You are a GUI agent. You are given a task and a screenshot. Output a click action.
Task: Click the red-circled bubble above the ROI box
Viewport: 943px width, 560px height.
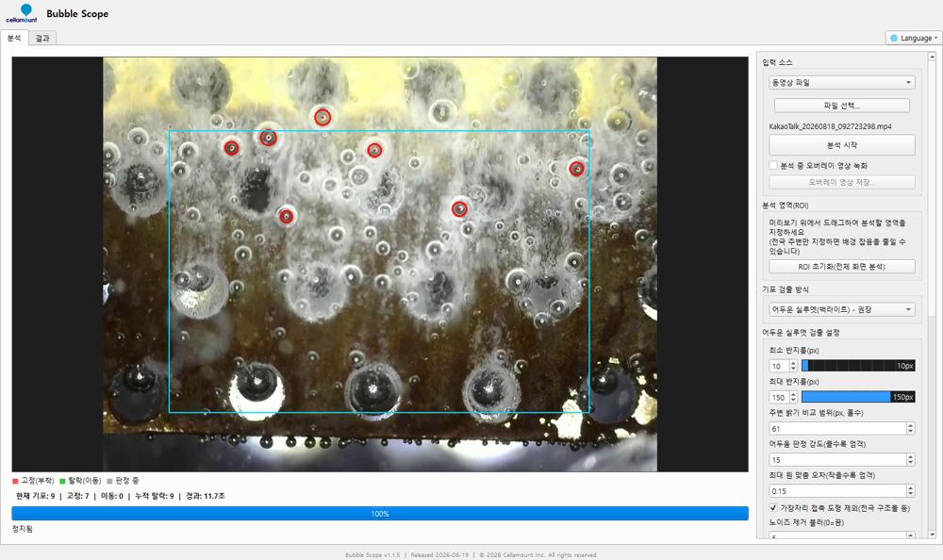(323, 117)
